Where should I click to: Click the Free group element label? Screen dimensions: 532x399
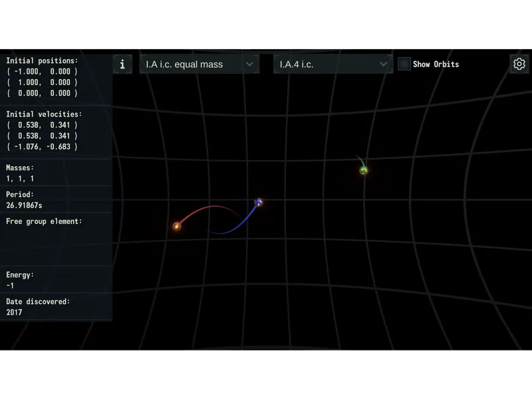pyautogui.click(x=44, y=221)
